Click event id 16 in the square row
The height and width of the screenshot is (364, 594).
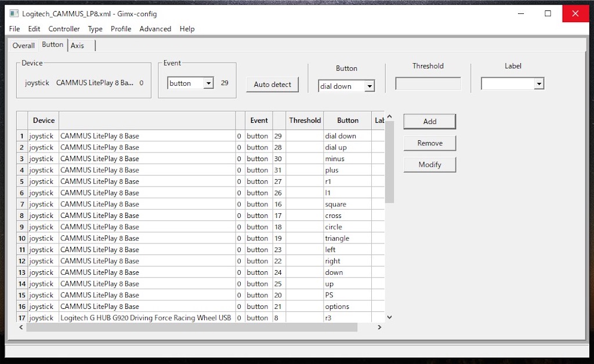point(279,204)
